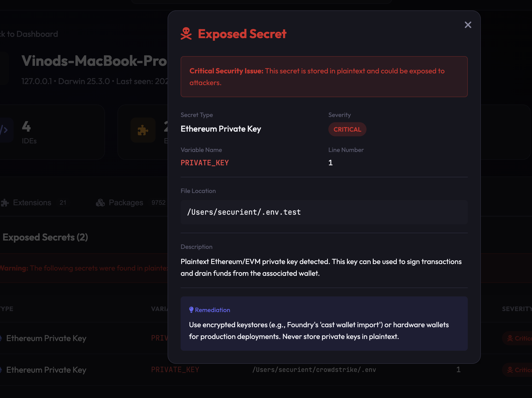The image size is (532, 398).
Task: Click the orange puzzle-piece card icon
Action: (143, 130)
